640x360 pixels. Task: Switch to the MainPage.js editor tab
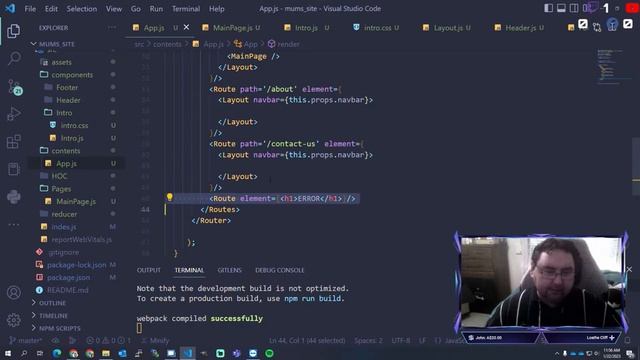pyautogui.click(x=232, y=28)
